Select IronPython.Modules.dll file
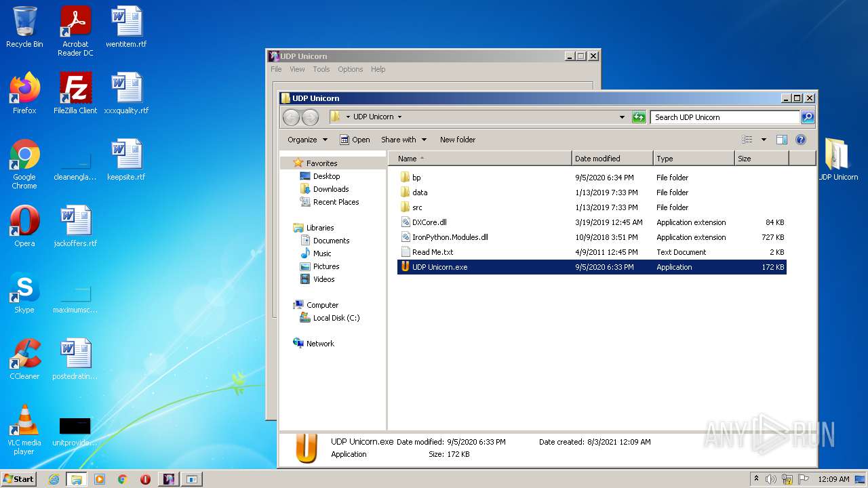 click(450, 237)
